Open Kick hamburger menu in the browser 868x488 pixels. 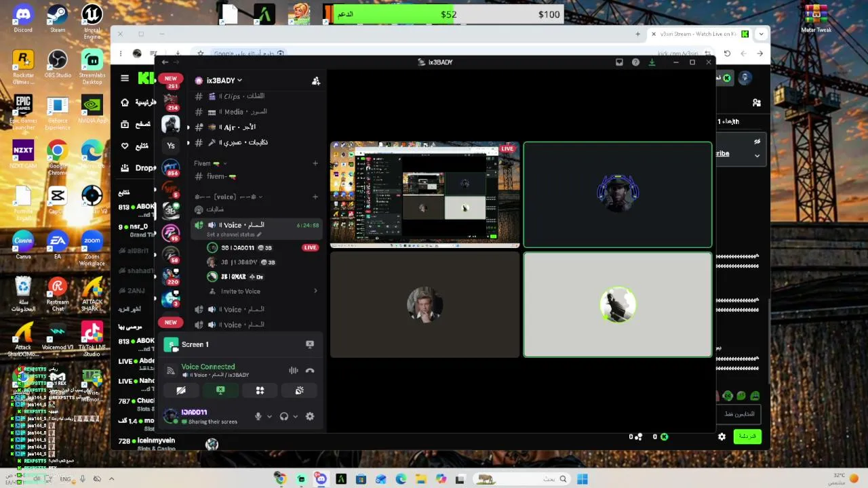125,79
